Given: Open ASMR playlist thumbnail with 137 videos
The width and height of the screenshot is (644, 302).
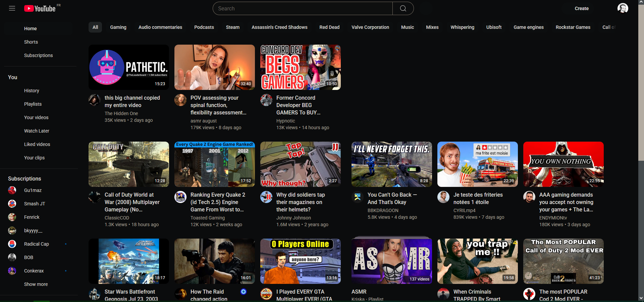Looking at the screenshot, I should click(x=392, y=261).
